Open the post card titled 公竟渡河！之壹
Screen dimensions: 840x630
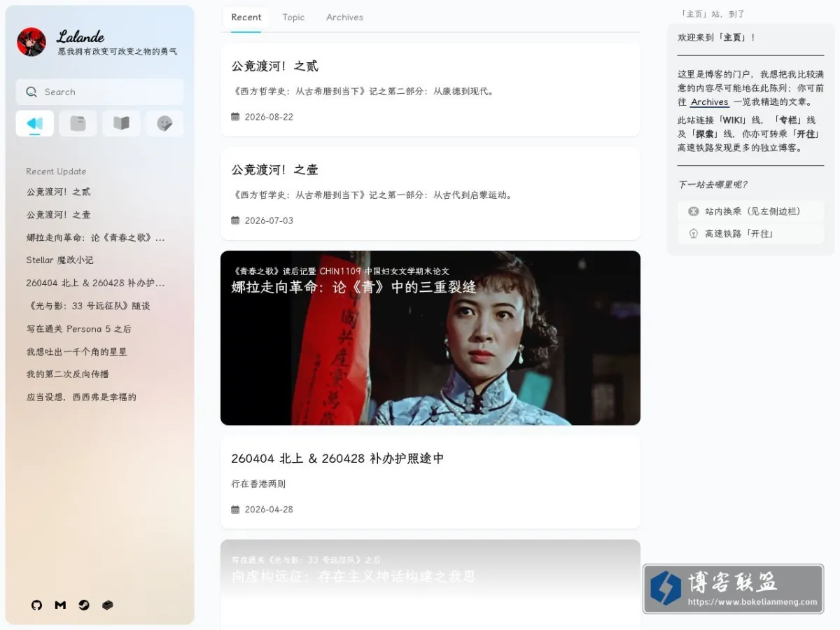coord(430,193)
